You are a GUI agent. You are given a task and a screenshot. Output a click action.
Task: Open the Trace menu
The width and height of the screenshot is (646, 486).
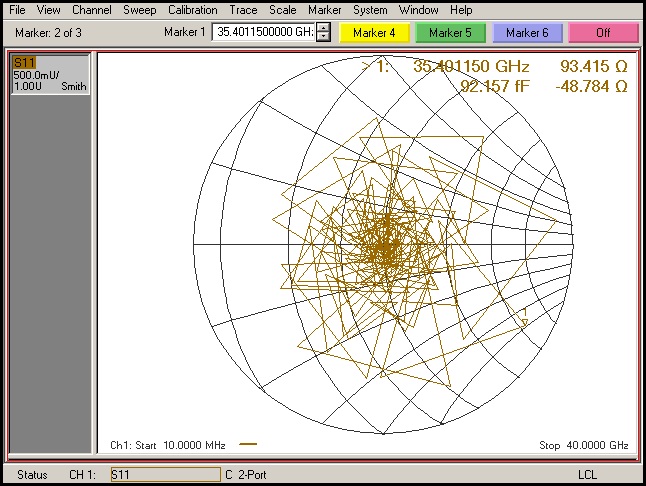[243, 9]
